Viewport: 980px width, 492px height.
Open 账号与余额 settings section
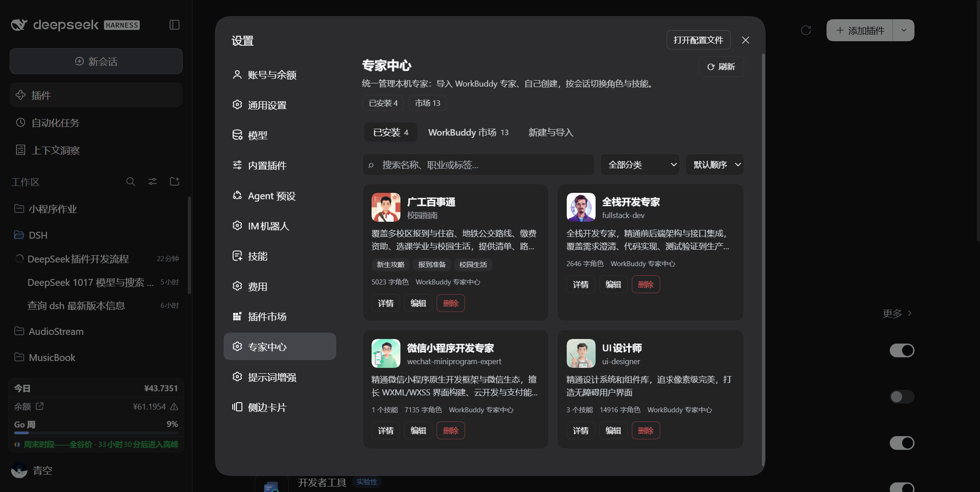point(279,75)
